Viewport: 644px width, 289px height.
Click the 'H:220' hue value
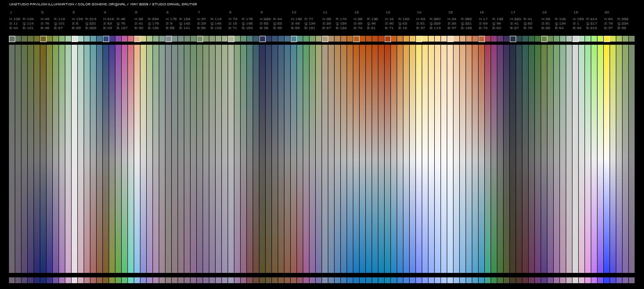[516, 19]
